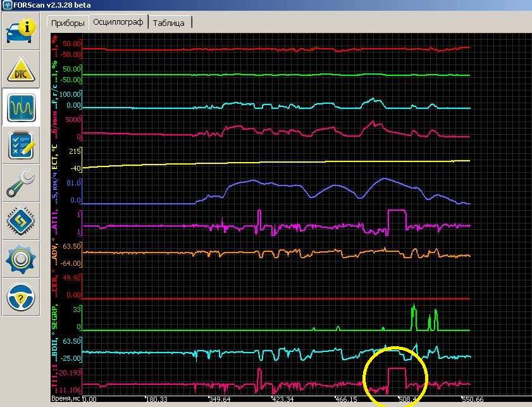Select the oscilloscope waveform sidebar icon
This screenshot has width=532, height=407.
coord(21,108)
